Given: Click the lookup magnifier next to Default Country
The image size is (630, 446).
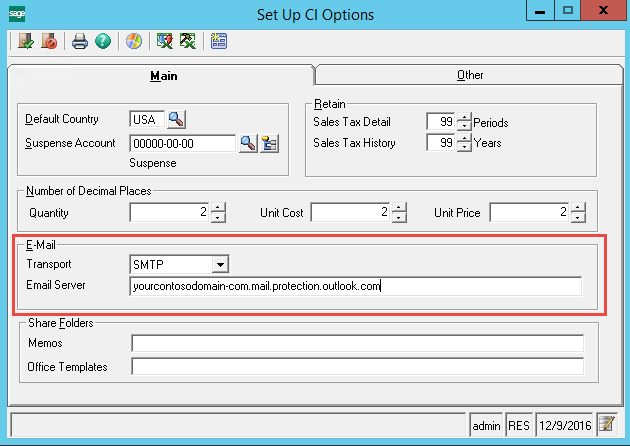Looking at the screenshot, I should [176, 120].
